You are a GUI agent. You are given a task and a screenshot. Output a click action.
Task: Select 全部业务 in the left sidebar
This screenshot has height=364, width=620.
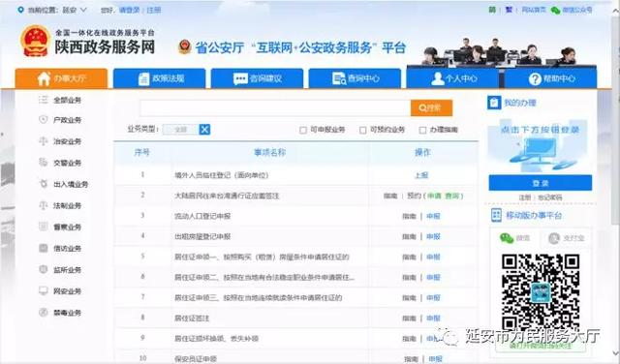[67, 101]
